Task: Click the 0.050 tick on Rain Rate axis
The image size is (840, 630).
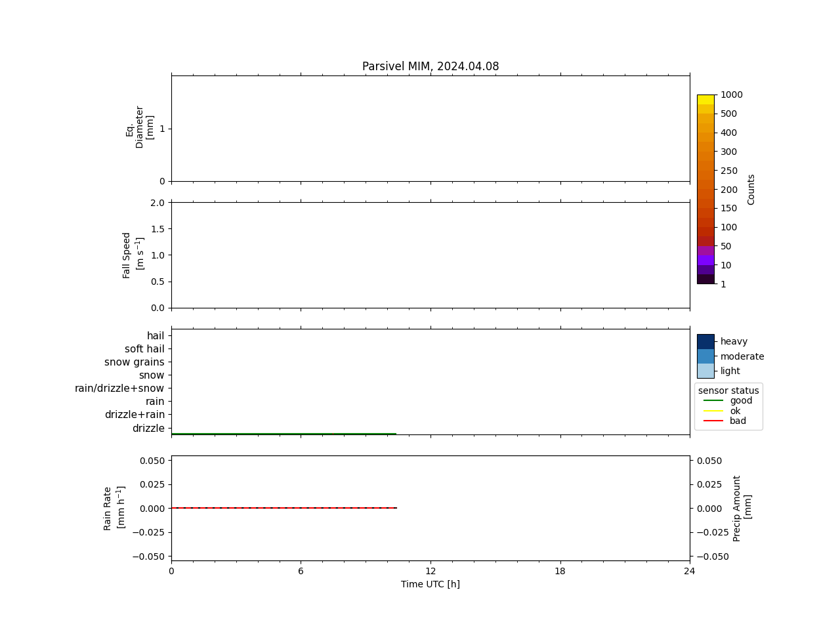Action: click(152, 461)
